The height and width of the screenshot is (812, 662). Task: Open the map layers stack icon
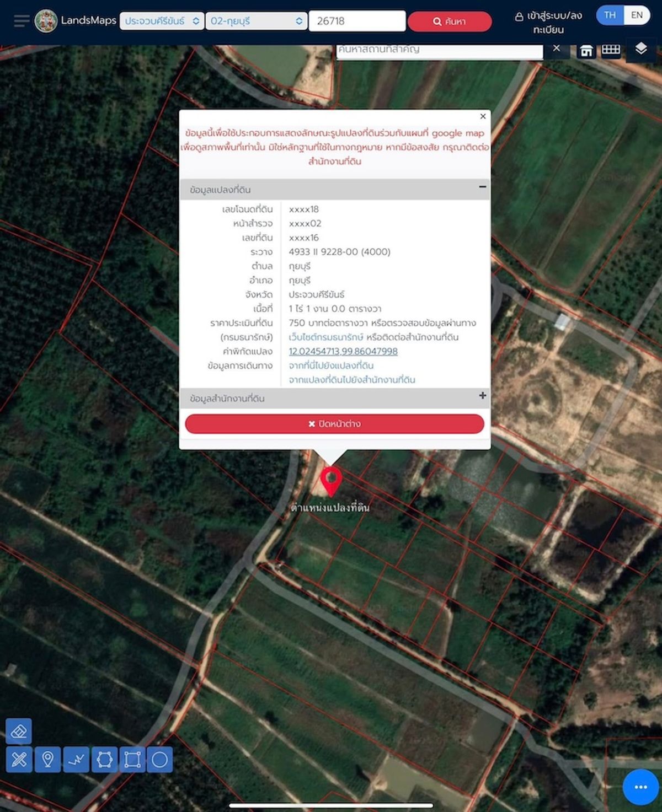coord(640,49)
